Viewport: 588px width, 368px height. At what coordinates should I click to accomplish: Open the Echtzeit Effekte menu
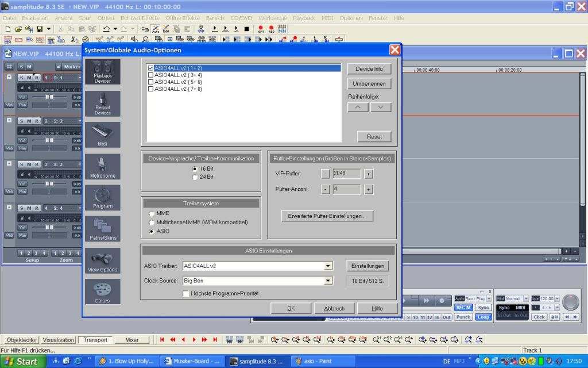point(140,18)
